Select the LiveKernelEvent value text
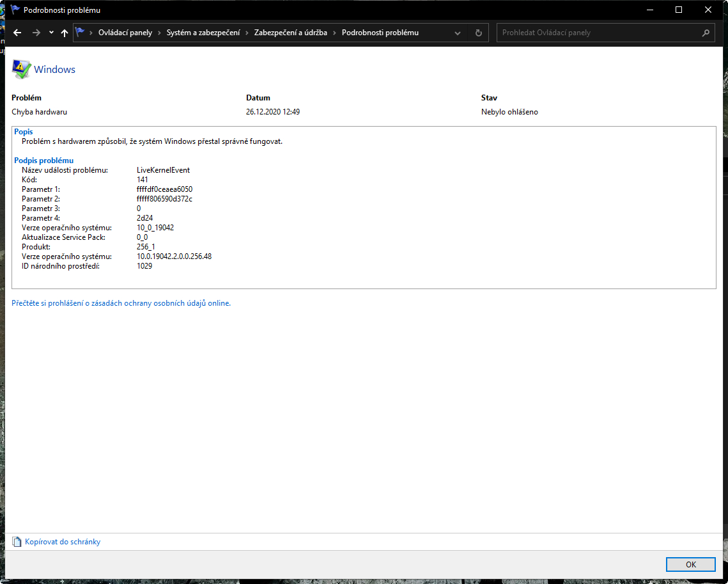728x584 pixels. click(164, 170)
